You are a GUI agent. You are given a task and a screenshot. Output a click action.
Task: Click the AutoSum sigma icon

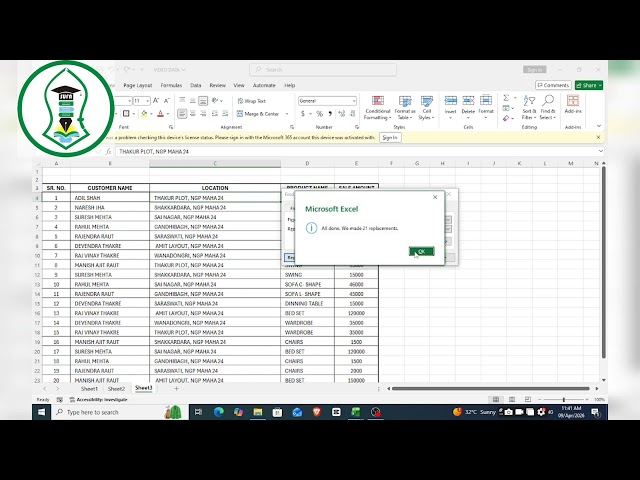coord(506,98)
